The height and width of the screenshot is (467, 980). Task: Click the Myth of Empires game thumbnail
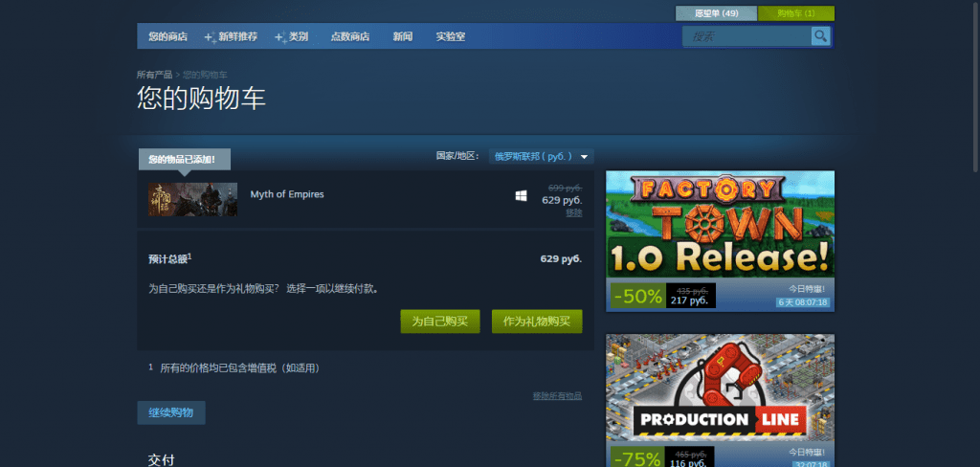[192, 199]
